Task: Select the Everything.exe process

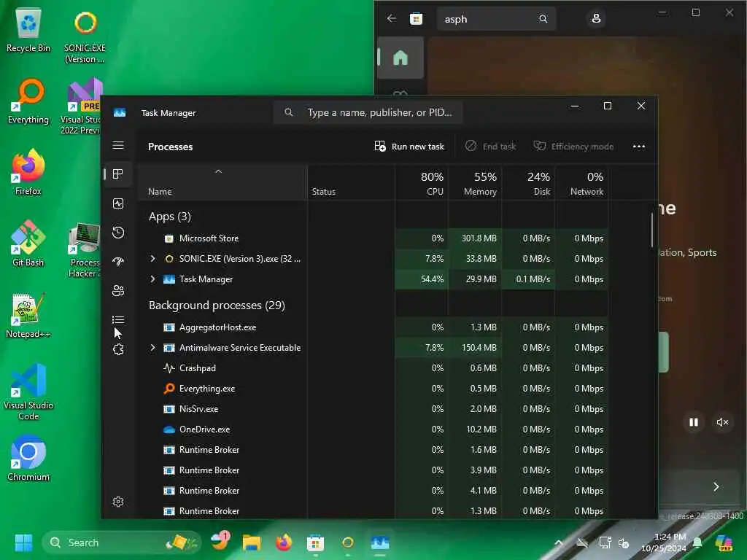Action: [373, 389]
